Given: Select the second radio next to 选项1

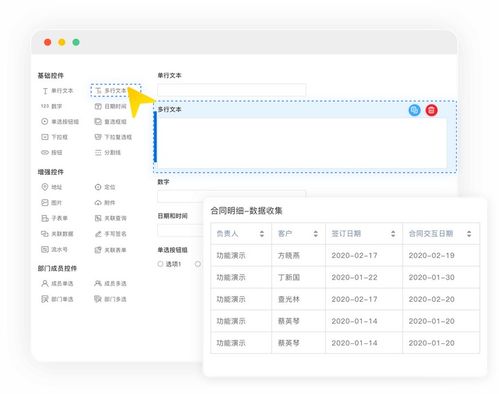Looking at the screenshot, I should tap(198, 264).
